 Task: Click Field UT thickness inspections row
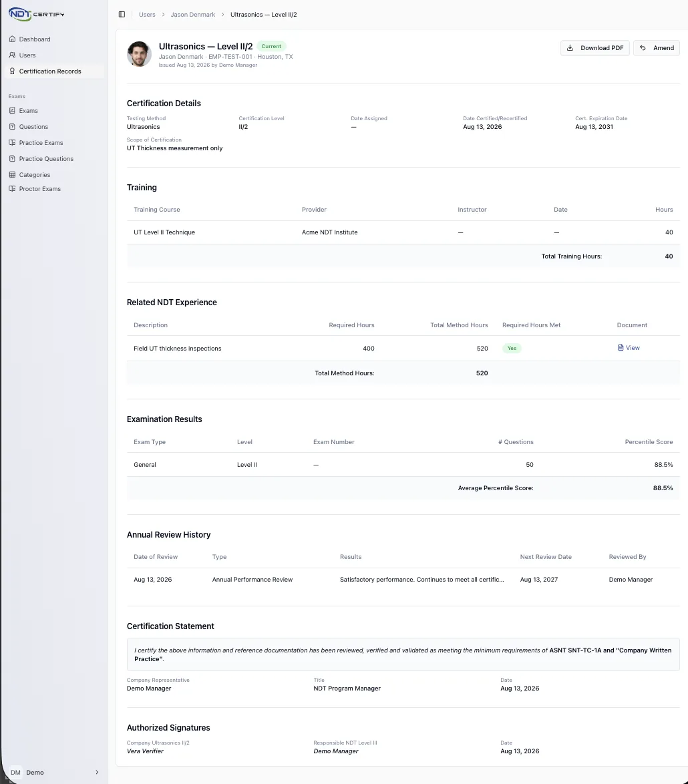click(x=403, y=349)
